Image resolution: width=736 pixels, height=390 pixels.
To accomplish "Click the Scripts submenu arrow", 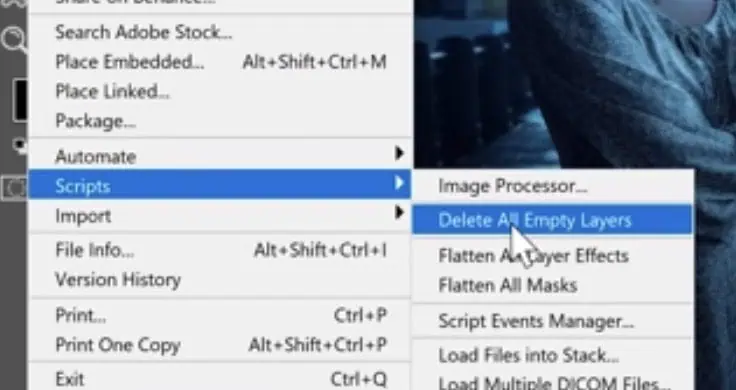I will [x=399, y=183].
